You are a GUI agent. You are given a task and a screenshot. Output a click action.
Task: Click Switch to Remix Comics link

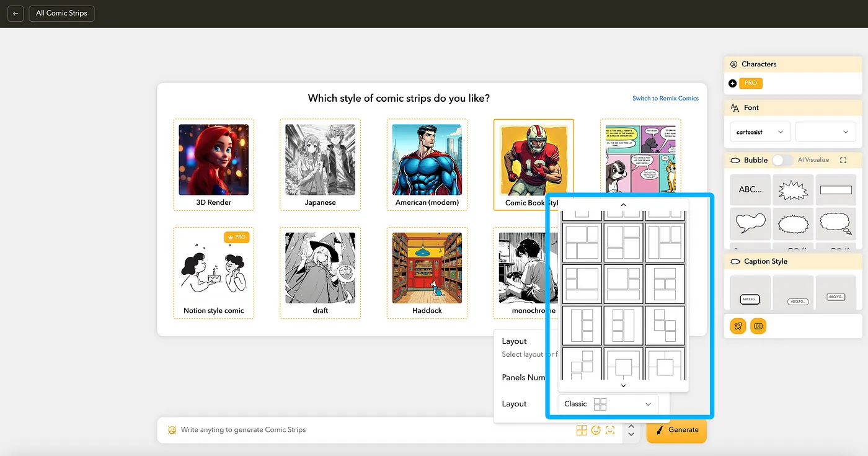point(665,98)
